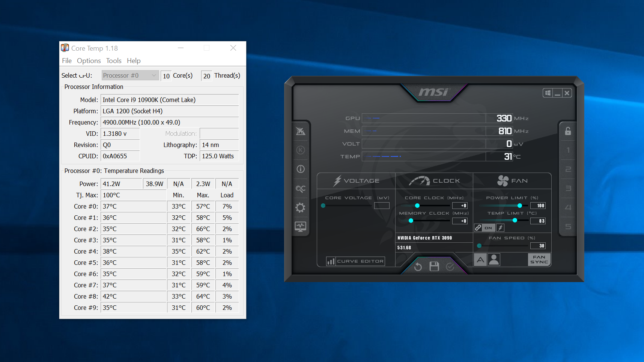Click the profile lock padlock icon

568,131
